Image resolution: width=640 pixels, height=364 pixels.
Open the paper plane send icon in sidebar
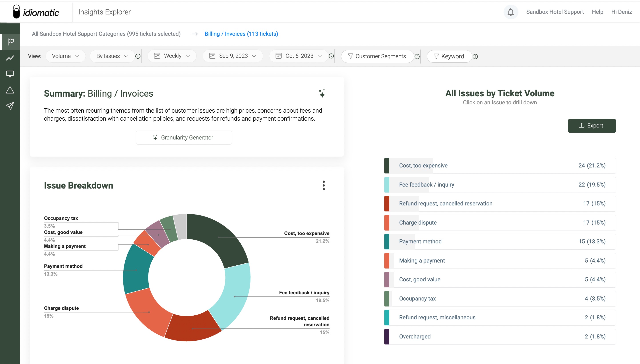(10, 106)
